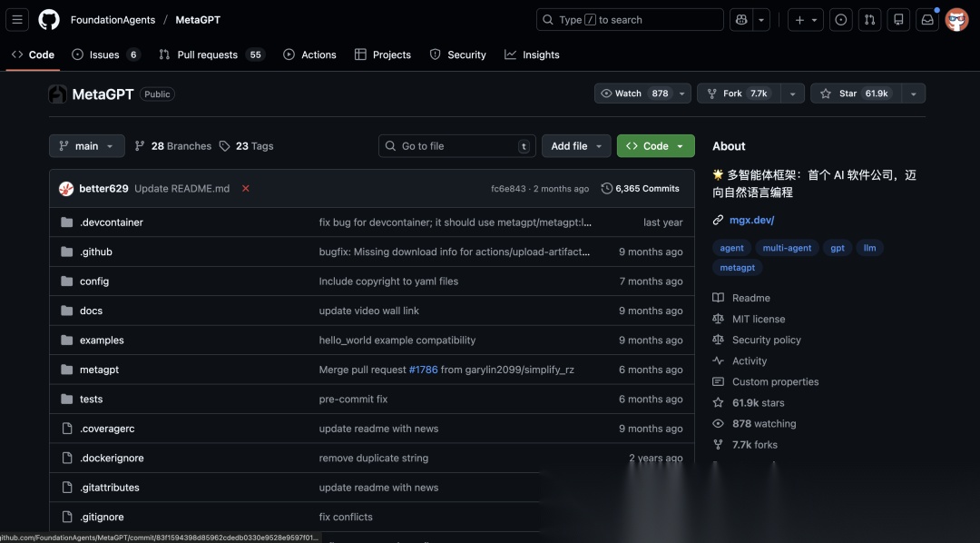Switch to the Code tab
The width and height of the screenshot is (980, 543).
[x=34, y=54]
